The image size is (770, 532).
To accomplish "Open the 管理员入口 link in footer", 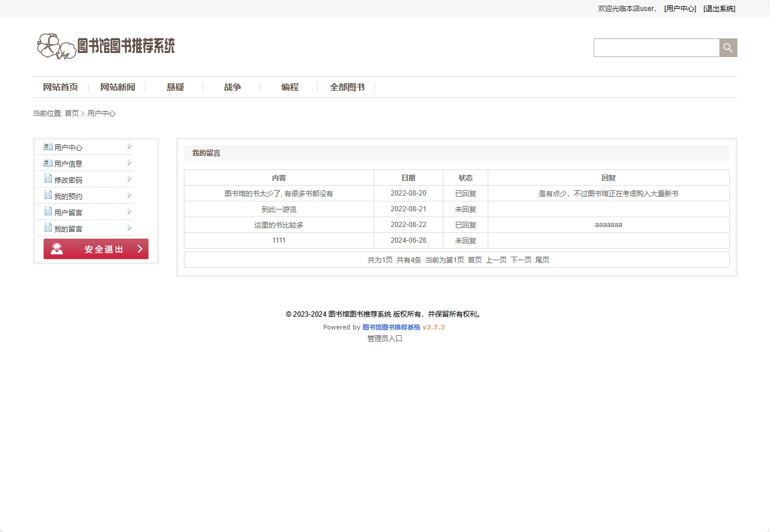I will click(x=384, y=338).
